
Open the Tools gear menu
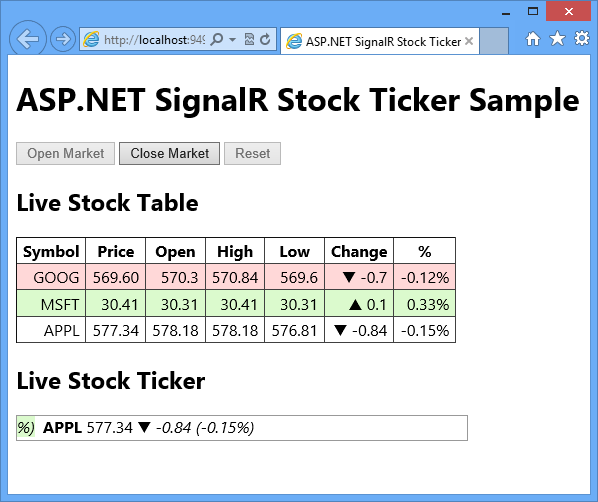pyautogui.click(x=582, y=39)
